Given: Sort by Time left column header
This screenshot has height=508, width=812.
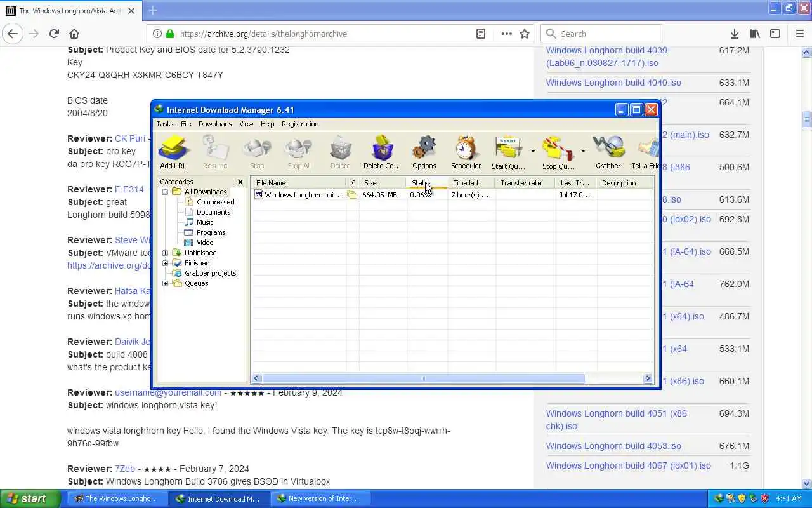Looking at the screenshot, I should point(471,183).
